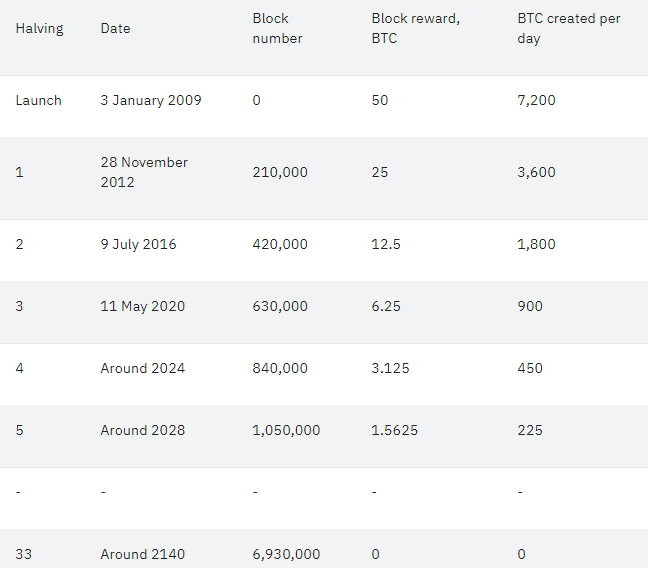
Task: Click halving number '33'
Action: (x=24, y=554)
